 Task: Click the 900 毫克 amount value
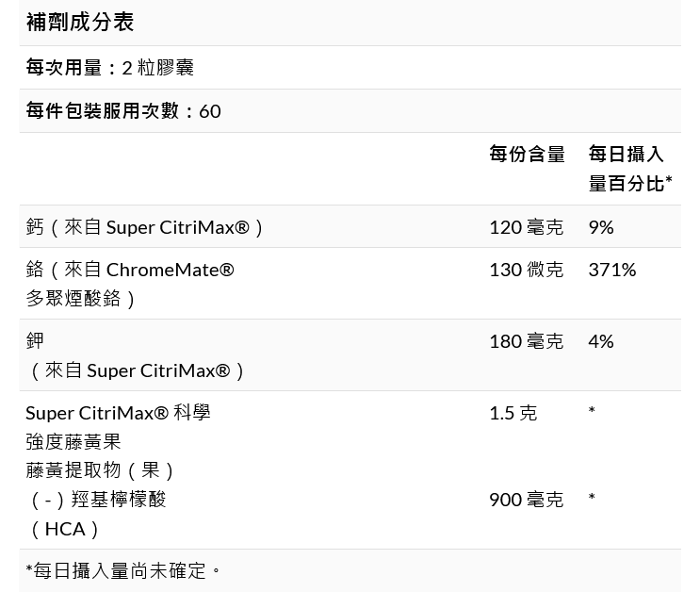(526, 500)
